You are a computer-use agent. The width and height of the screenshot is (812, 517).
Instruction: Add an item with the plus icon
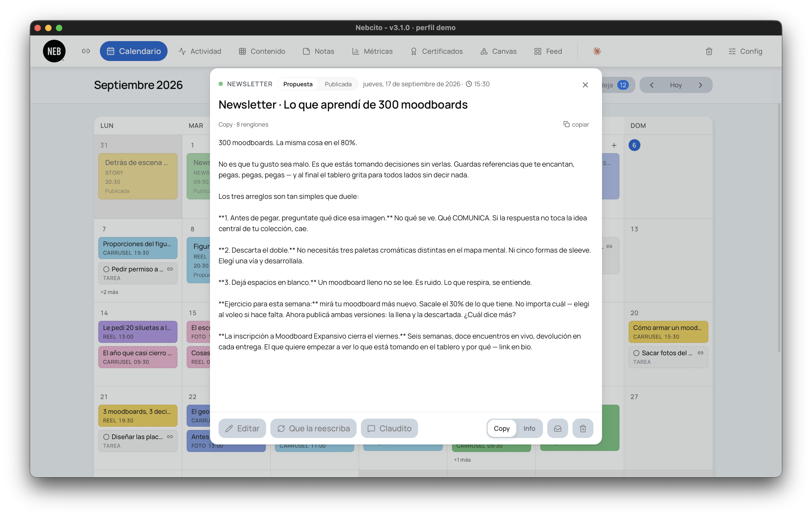click(614, 145)
